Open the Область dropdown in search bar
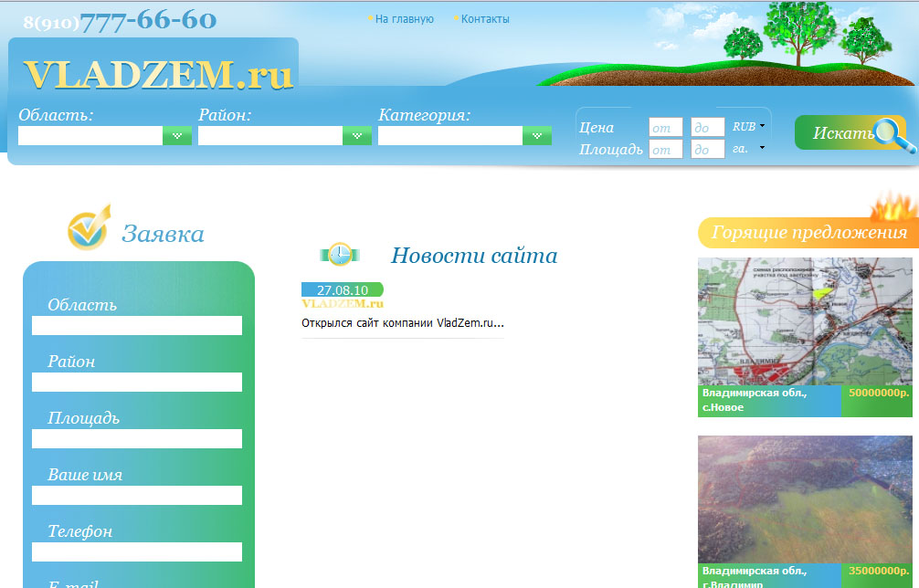The image size is (919, 588). [x=176, y=135]
